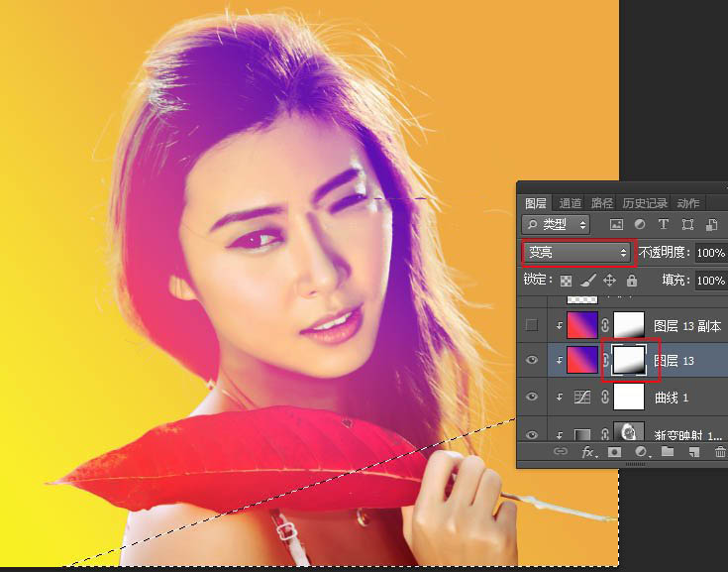Switch to the 通道 tab

pos(571,203)
